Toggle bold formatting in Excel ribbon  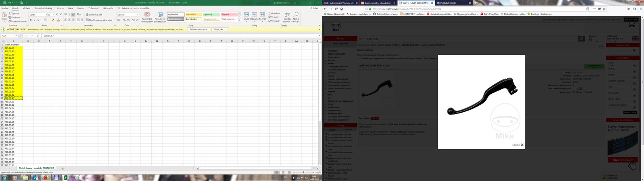coord(31,20)
